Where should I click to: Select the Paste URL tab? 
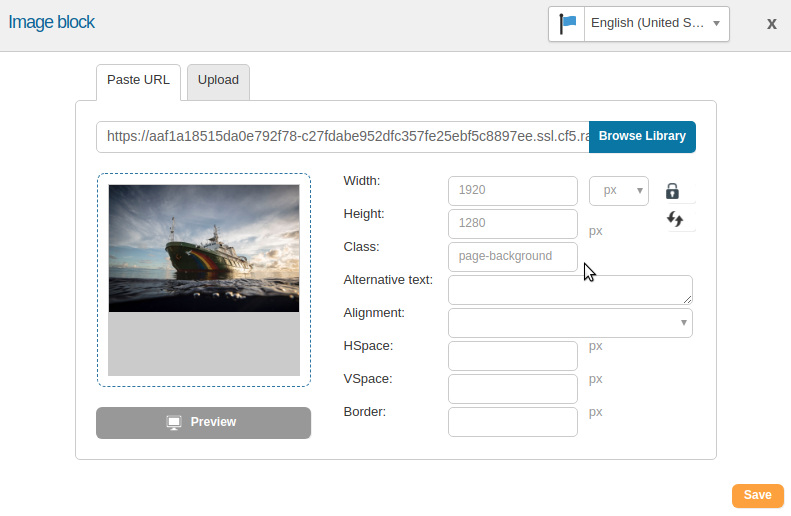coord(138,81)
